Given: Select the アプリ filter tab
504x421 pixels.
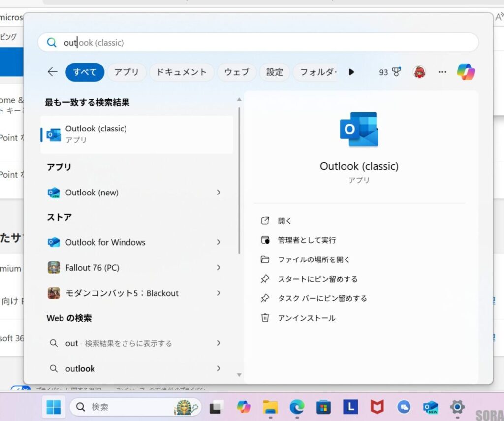Looking at the screenshot, I should point(126,72).
